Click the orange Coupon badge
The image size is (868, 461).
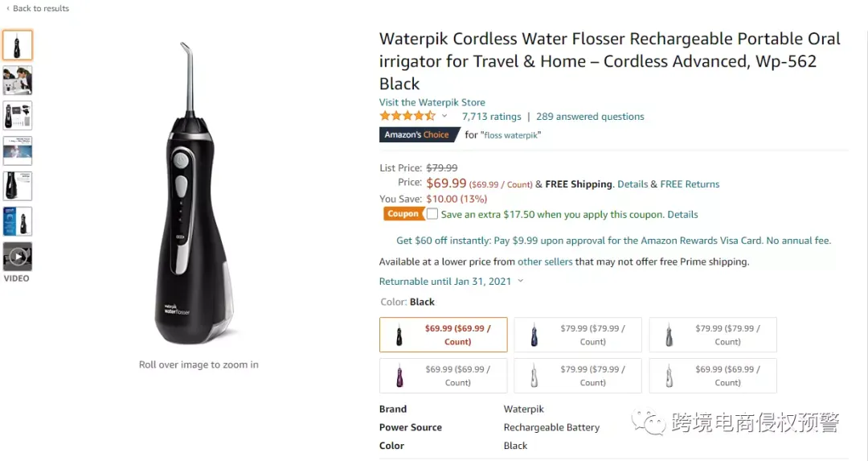click(x=403, y=214)
